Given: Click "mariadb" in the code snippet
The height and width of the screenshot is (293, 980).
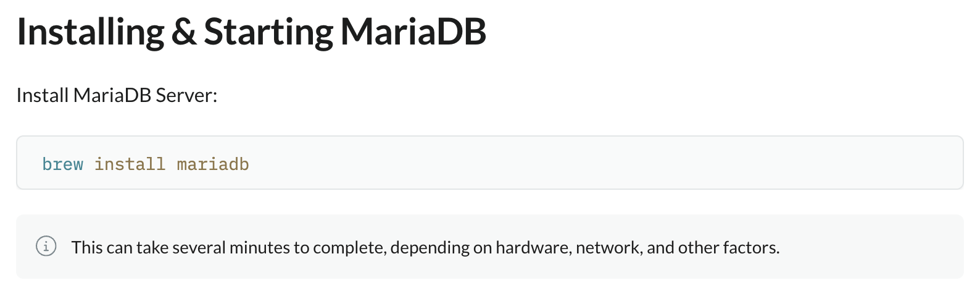Looking at the screenshot, I should point(213,164).
